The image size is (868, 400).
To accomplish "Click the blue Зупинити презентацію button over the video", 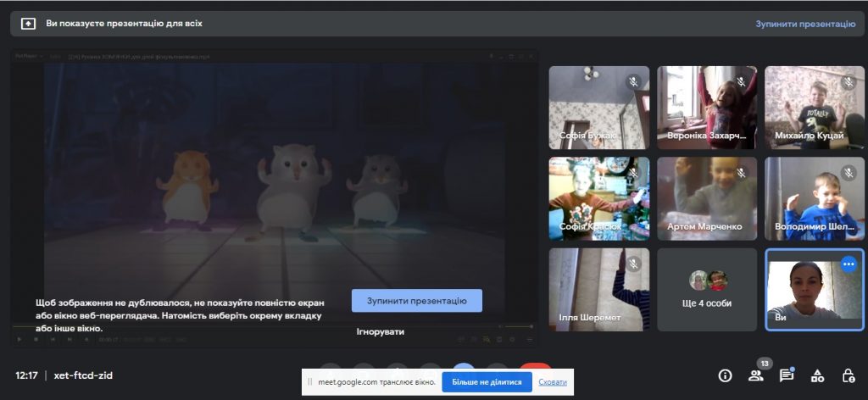I will [417, 300].
